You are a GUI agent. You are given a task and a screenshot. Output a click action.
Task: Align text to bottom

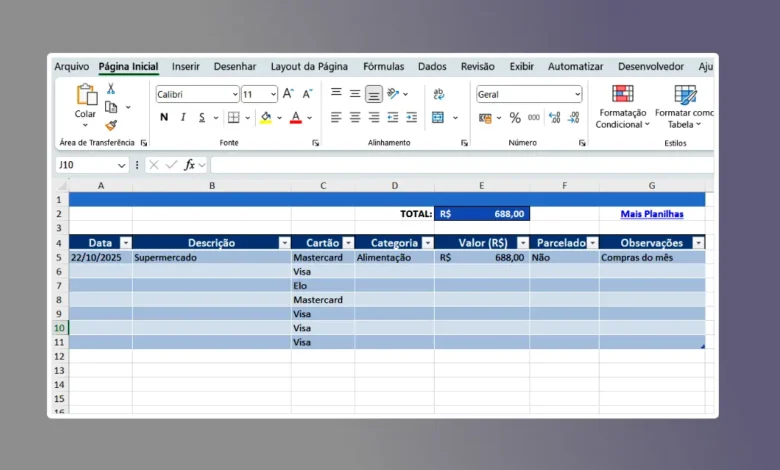[374, 94]
